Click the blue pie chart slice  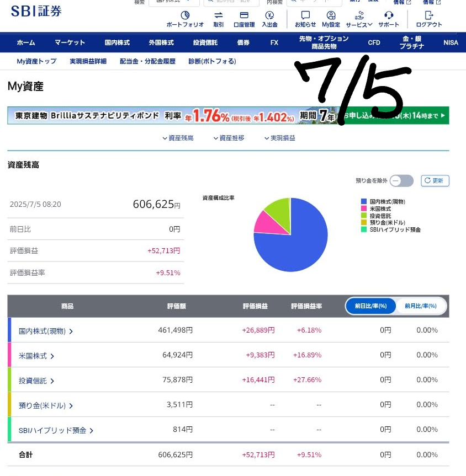(x=301, y=246)
